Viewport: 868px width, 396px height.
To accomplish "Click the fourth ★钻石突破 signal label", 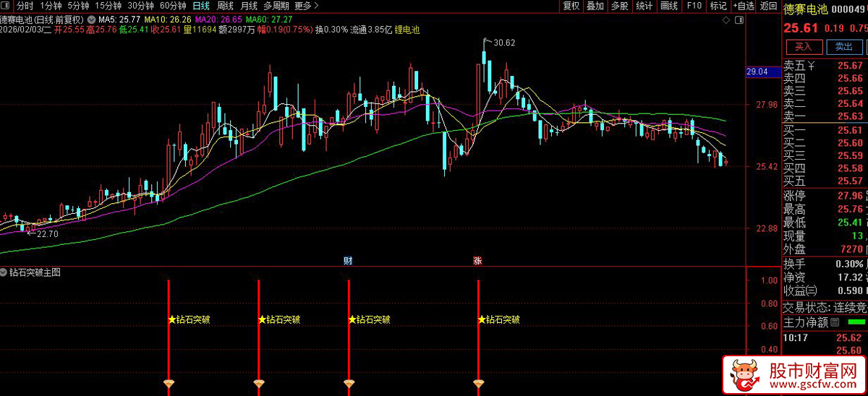I will click(x=498, y=319).
